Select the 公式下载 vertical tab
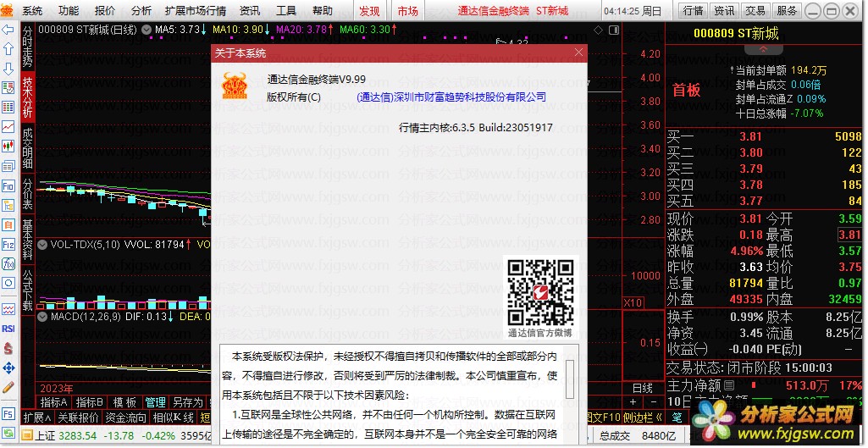 coord(28,290)
